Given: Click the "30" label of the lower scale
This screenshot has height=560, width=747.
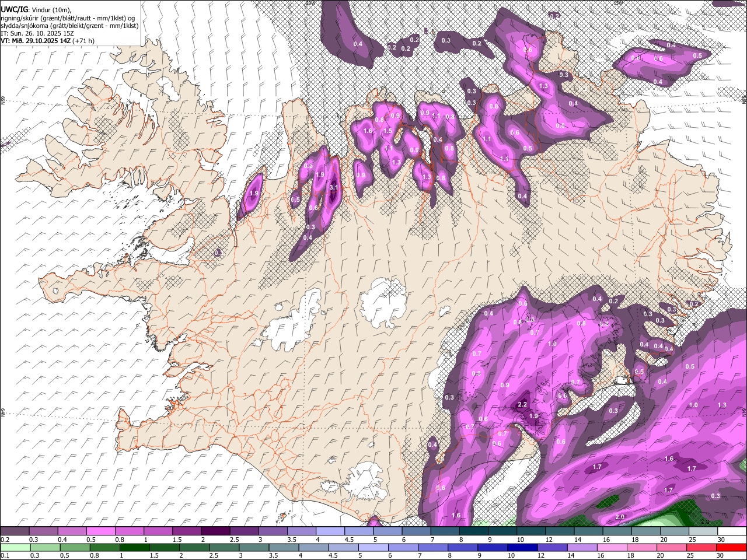Looking at the screenshot, I should pyautogui.click(x=720, y=555).
